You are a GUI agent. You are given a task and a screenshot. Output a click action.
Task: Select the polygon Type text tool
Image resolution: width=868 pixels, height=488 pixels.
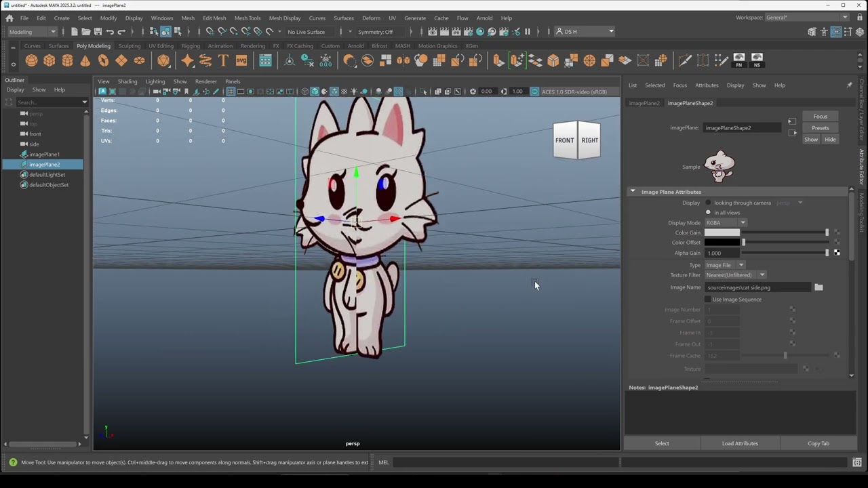click(223, 61)
